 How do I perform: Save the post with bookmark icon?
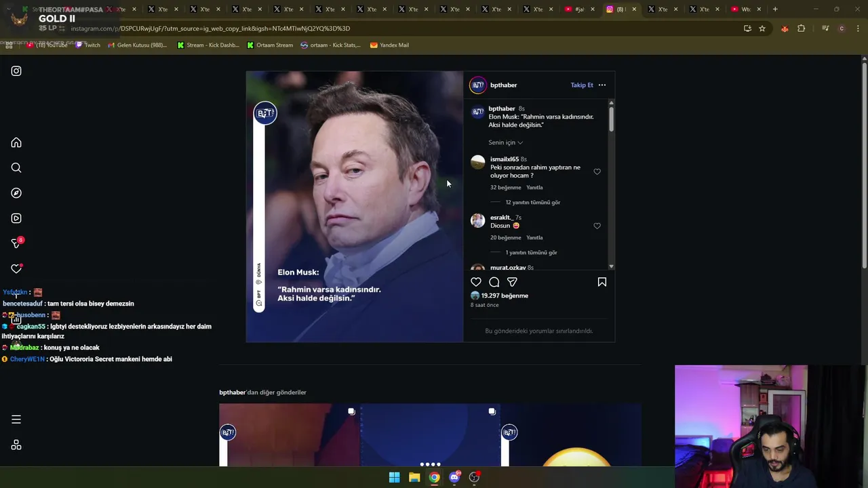[602, 282]
